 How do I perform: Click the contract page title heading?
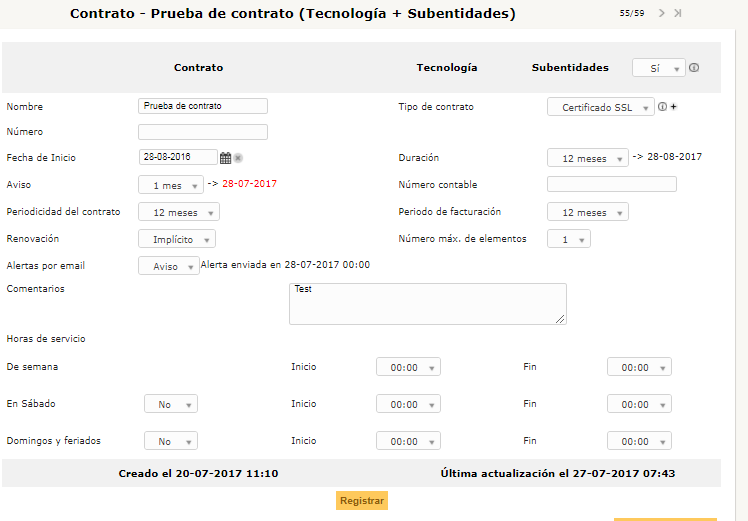tap(293, 13)
